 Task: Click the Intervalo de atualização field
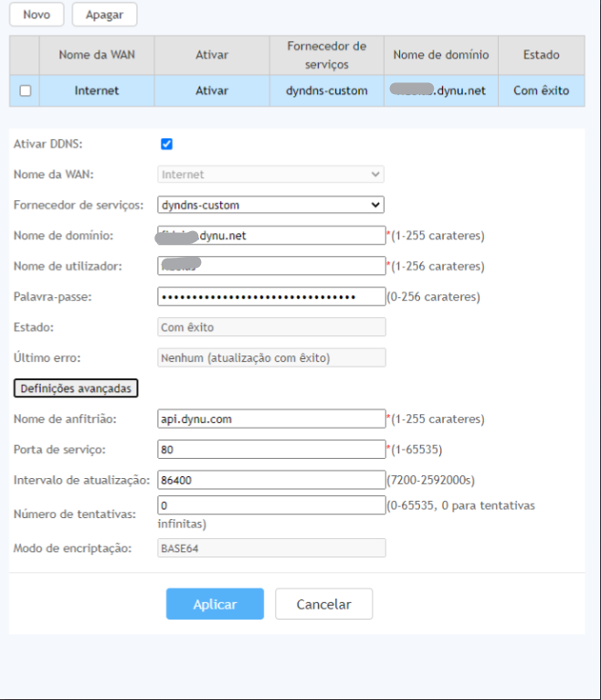pos(270,480)
